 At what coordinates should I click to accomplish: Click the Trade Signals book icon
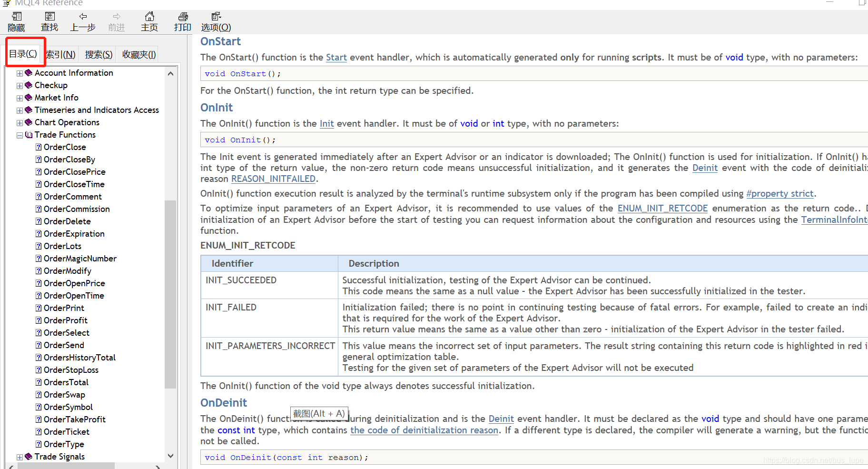29,457
